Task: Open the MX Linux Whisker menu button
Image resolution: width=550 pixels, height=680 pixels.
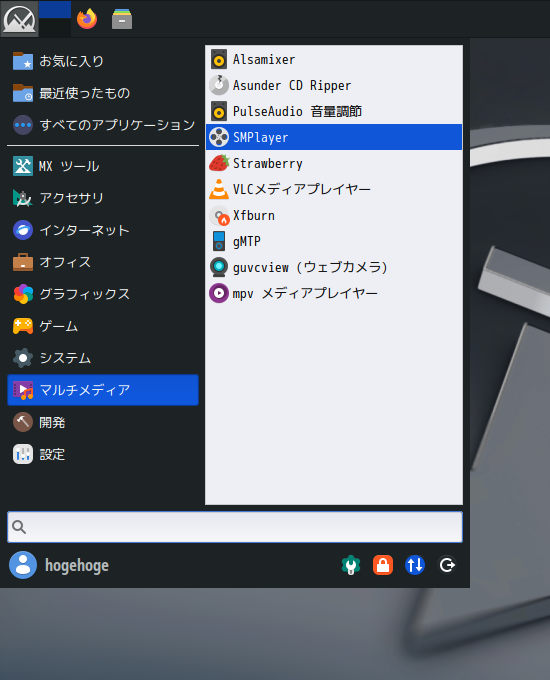Action: point(19,19)
